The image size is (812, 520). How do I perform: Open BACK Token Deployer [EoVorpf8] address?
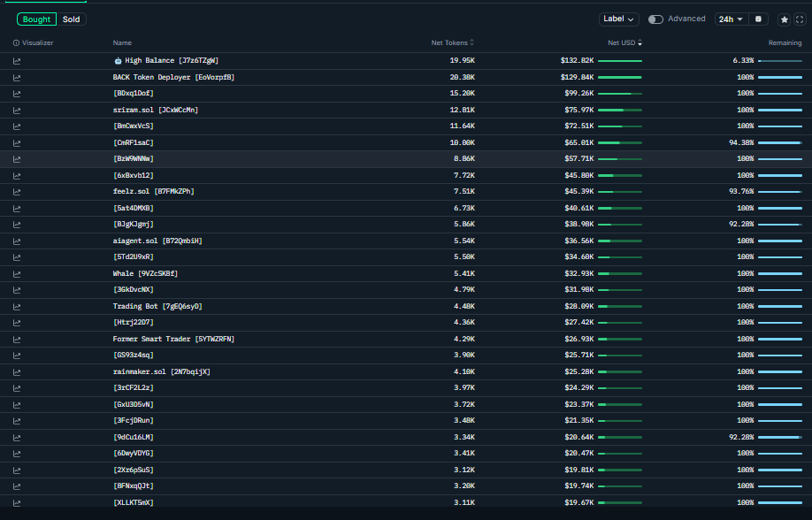tap(173, 77)
